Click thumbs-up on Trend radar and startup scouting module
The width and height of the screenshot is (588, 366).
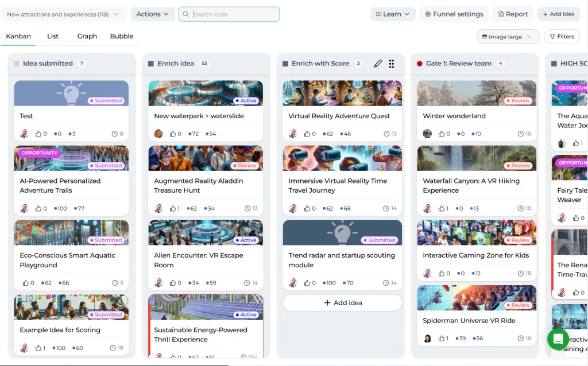[x=307, y=283]
